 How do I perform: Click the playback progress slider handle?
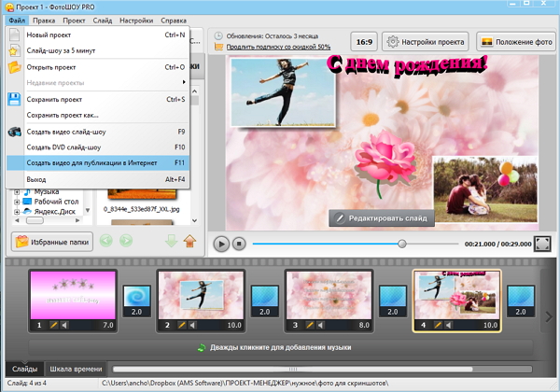(402, 244)
